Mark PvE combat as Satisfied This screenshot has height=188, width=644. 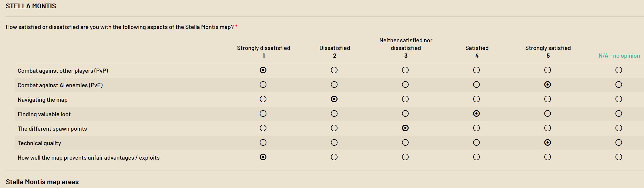click(x=476, y=85)
